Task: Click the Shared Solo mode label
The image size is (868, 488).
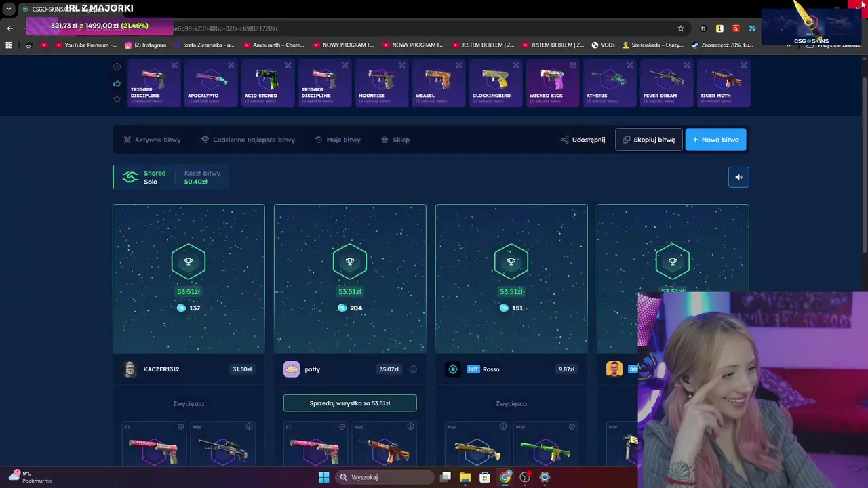Action: [x=155, y=178]
